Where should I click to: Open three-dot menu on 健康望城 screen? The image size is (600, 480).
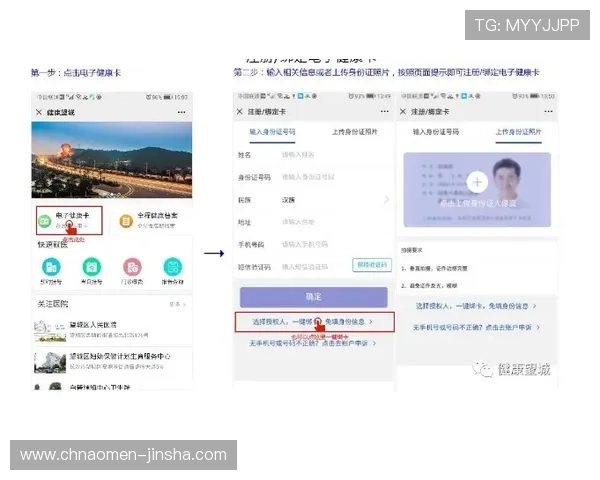point(181,112)
